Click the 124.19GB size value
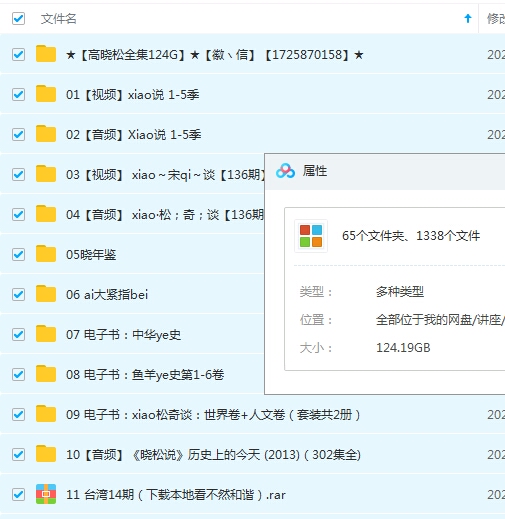 (x=403, y=348)
